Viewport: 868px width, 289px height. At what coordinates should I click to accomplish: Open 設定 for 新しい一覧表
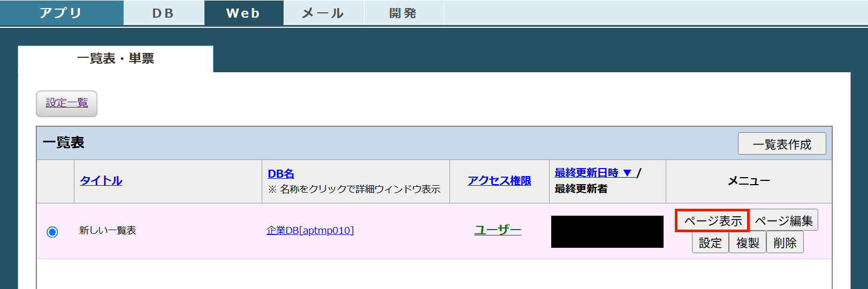click(x=710, y=243)
